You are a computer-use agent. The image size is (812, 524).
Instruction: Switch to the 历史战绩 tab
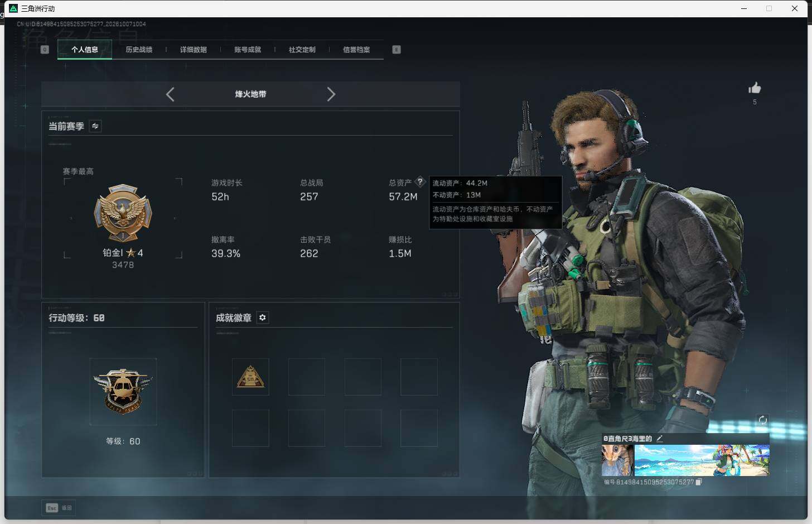(139, 50)
